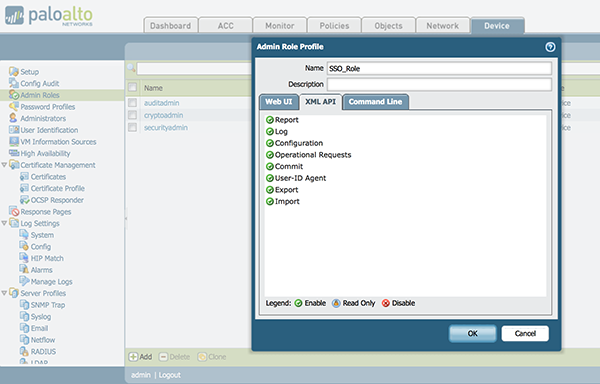Click the Add button below the table
The width and height of the screenshot is (600, 384).
(x=140, y=357)
